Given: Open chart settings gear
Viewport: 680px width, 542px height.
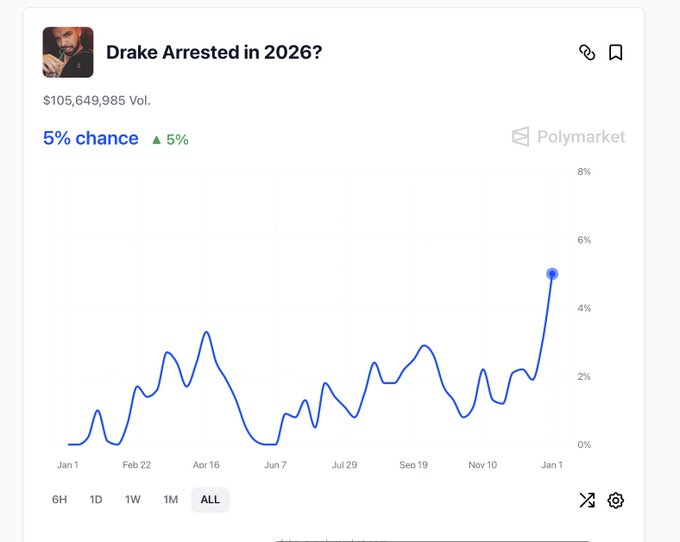Looking at the screenshot, I should coord(616,500).
